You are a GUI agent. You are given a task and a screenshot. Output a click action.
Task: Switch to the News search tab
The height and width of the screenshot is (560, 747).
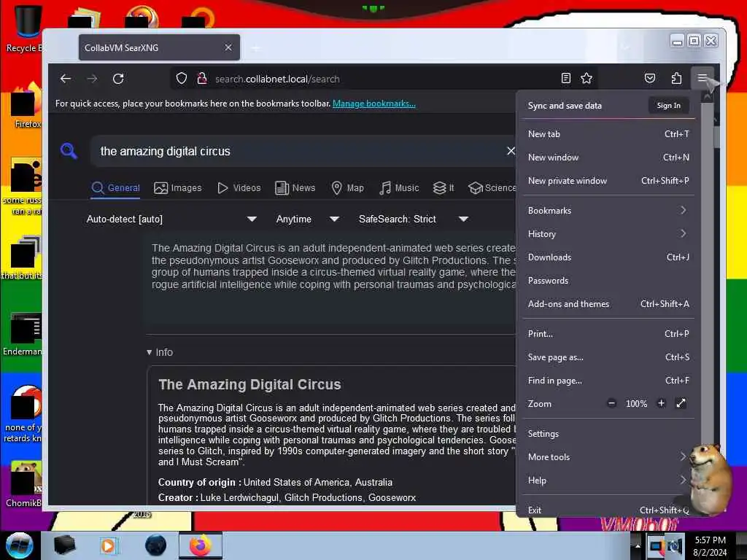(x=295, y=187)
